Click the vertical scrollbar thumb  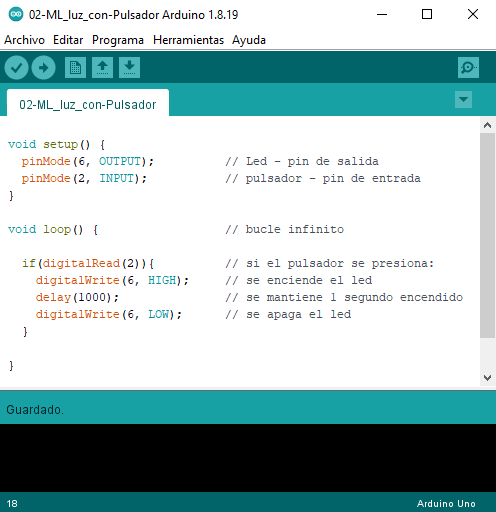tap(487, 235)
